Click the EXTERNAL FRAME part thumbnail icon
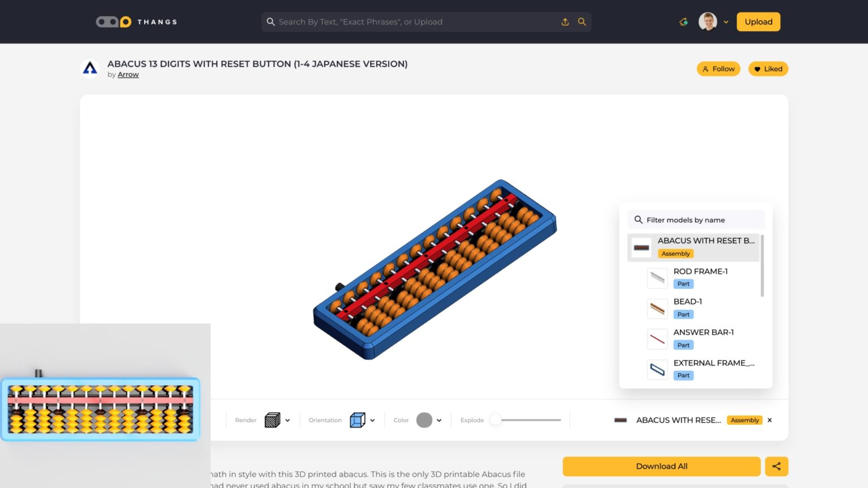Image resolution: width=868 pixels, height=488 pixels. (x=657, y=369)
